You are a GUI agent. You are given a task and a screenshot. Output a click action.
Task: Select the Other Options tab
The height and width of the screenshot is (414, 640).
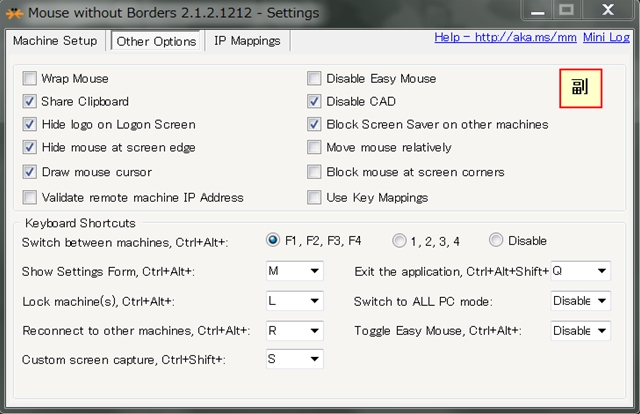[x=156, y=41]
